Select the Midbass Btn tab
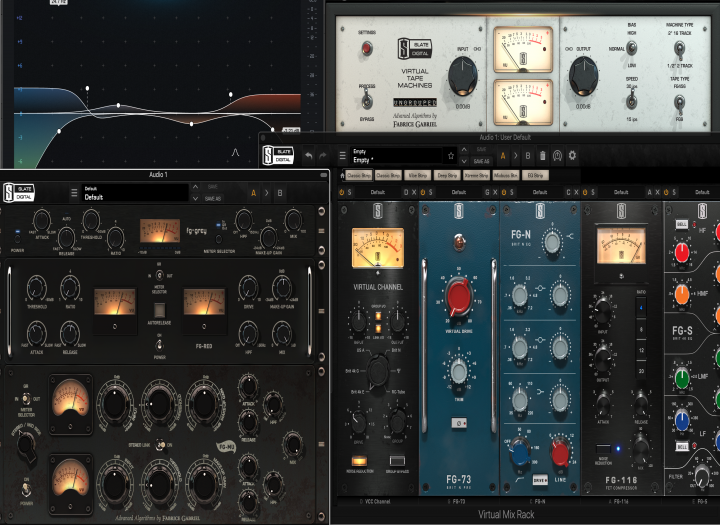The width and height of the screenshot is (720, 525). click(x=506, y=175)
